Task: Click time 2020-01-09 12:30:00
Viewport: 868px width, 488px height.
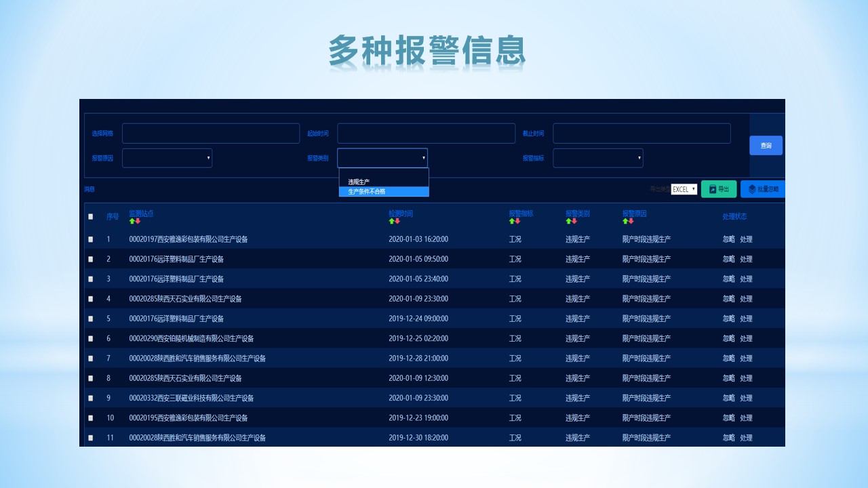Action: 418,378
